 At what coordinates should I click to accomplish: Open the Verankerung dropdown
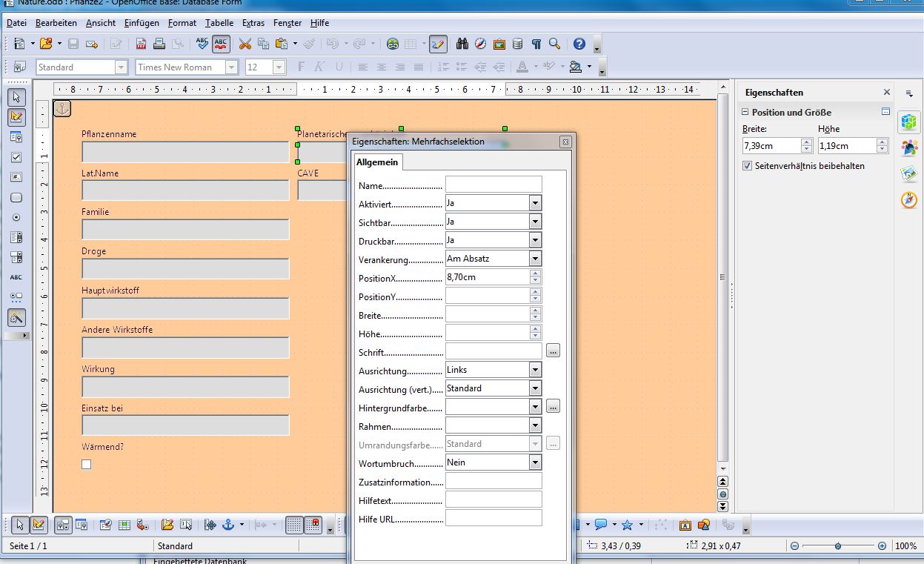[536, 259]
